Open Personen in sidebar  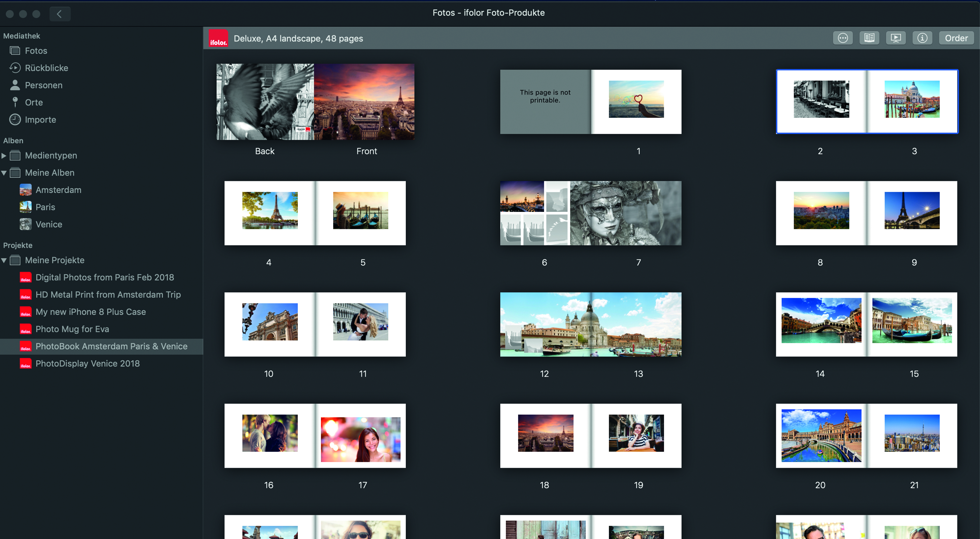click(43, 85)
